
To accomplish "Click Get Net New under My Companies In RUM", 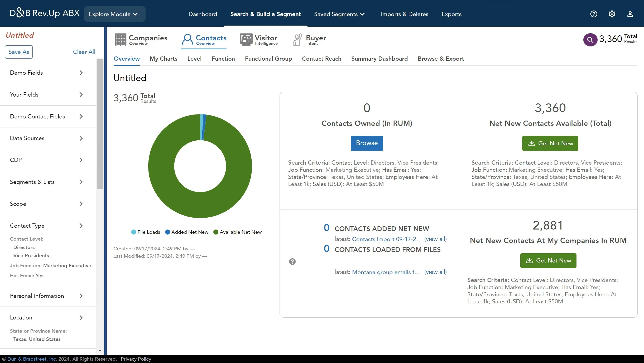I will click(x=548, y=261).
